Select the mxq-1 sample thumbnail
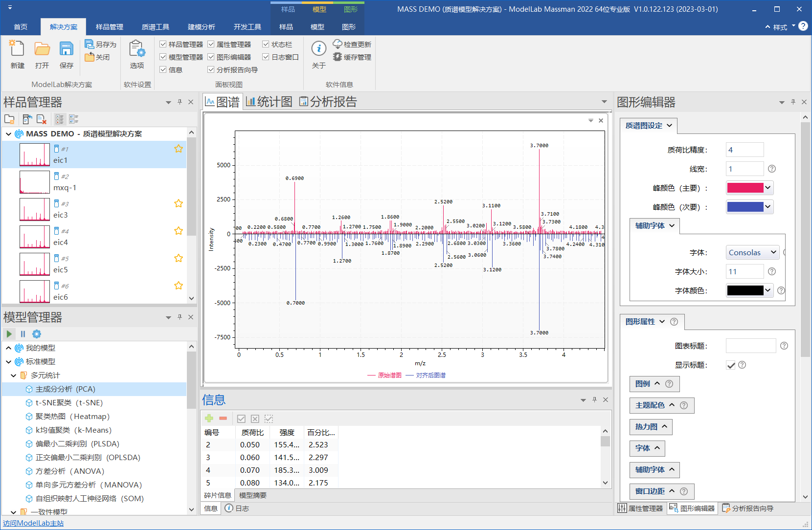The height and width of the screenshot is (530, 812). click(x=35, y=182)
